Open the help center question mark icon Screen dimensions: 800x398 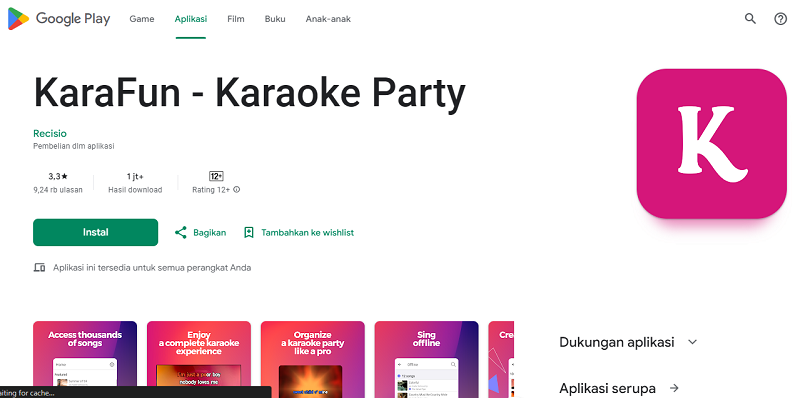pyautogui.click(x=781, y=19)
